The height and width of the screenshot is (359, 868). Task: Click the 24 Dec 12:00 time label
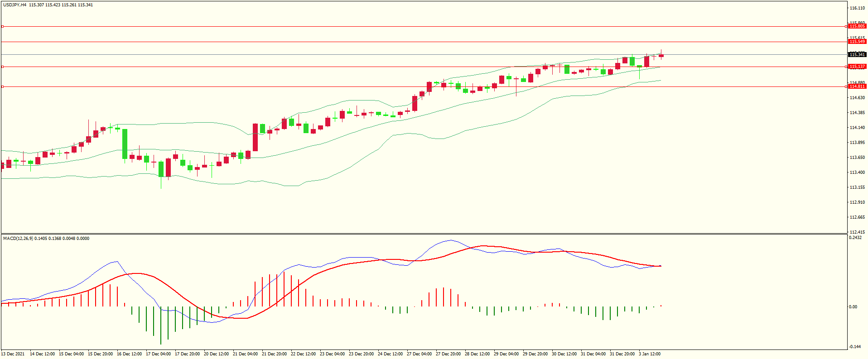pyautogui.click(x=390, y=354)
